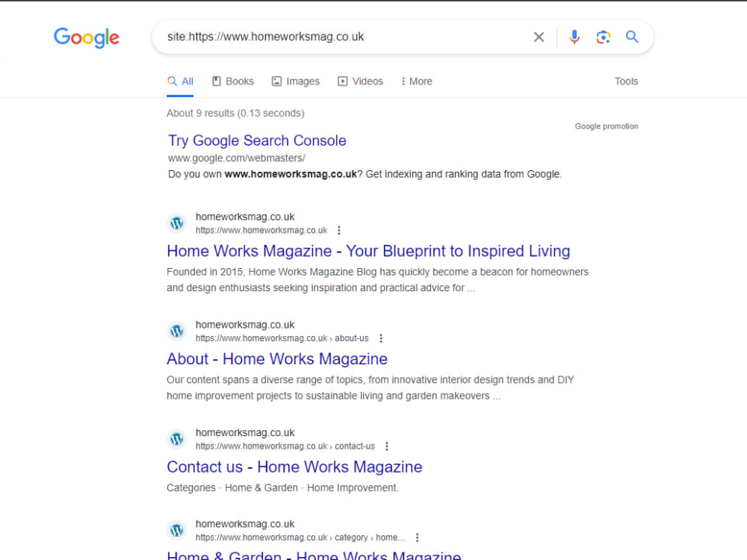Clear the search box with the X icon
Screen dimensions: 747x560
[539, 37]
